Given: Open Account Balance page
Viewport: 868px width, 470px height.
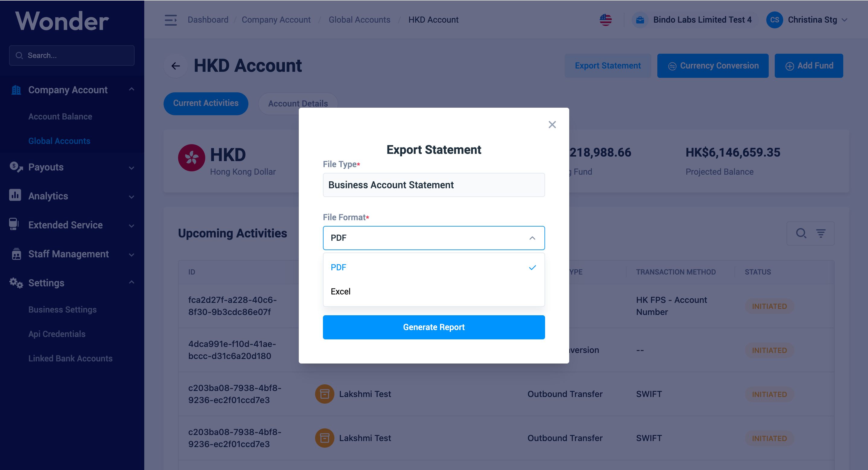Looking at the screenshot, I should pyautogui.click(x=60, y=116).
